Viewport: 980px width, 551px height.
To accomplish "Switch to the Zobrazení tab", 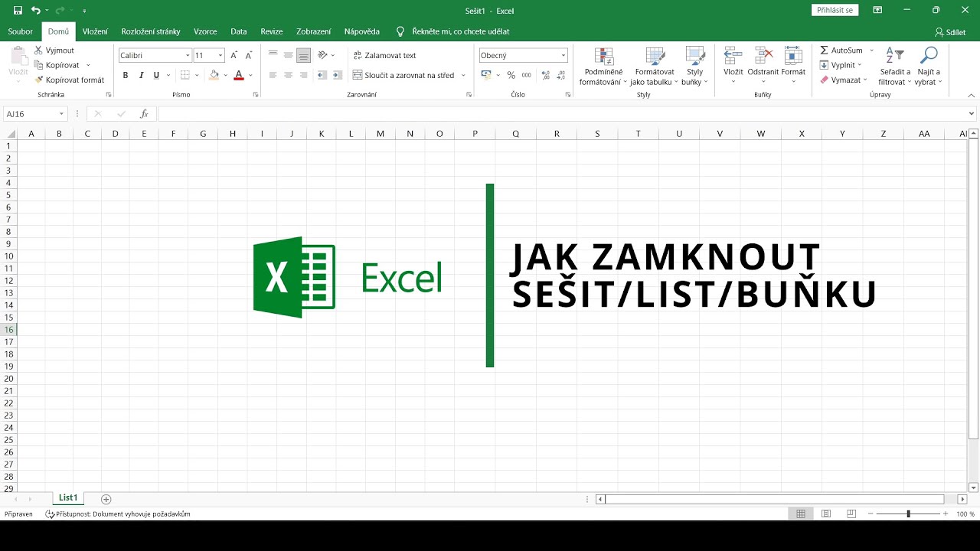I will [x=314, y=31].
